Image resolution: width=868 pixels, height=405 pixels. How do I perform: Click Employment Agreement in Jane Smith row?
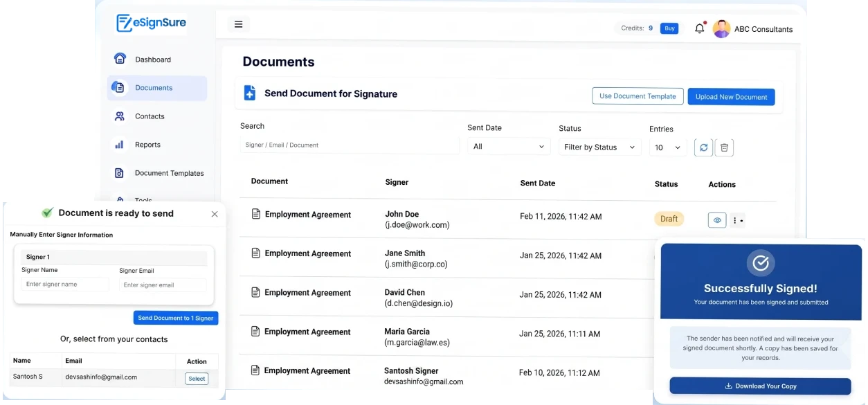point(308,253)
